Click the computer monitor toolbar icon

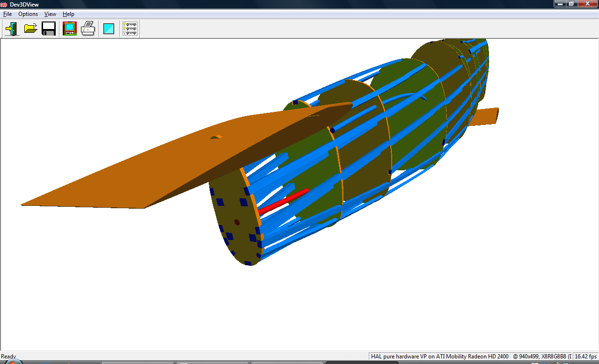(70, 29)
